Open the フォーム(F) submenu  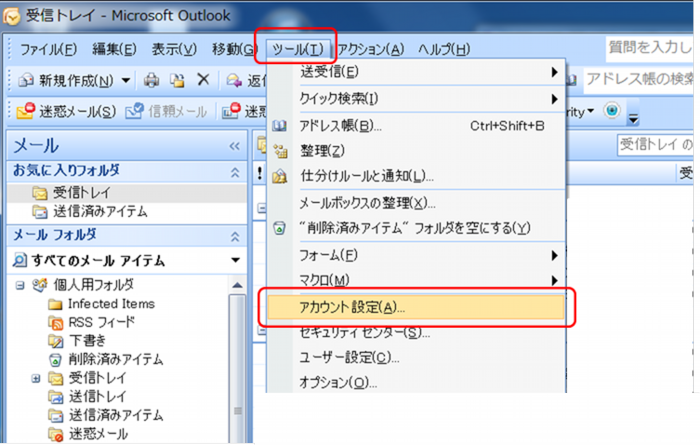point(416,255)
